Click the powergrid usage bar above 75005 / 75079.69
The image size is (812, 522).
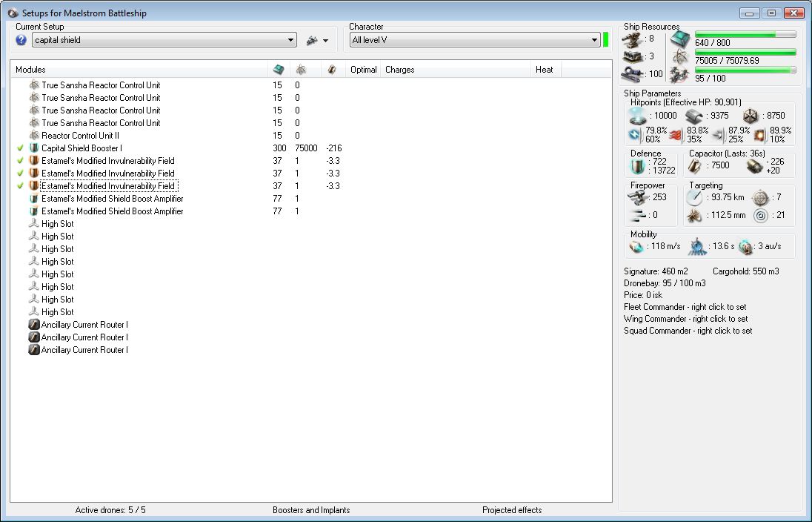[x=745, y=52]
